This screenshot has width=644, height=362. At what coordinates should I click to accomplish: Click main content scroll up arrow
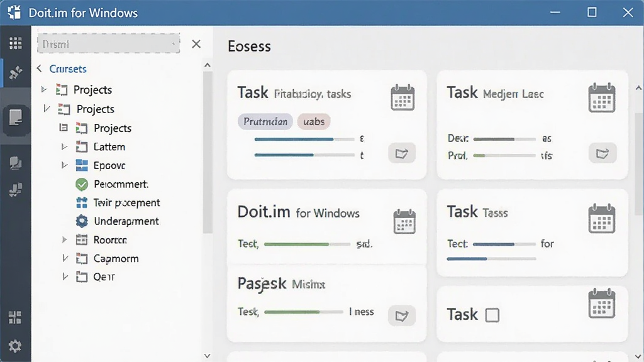(639, 88)
